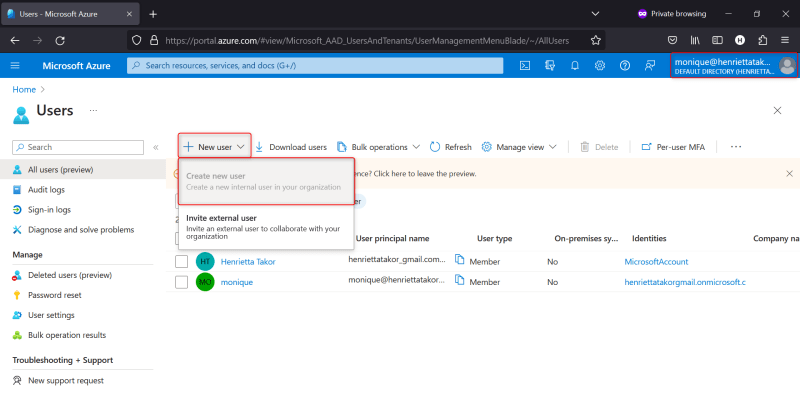Toggle Firefox sidebars icon
800x420 pixels.
(x=717, y=40)
